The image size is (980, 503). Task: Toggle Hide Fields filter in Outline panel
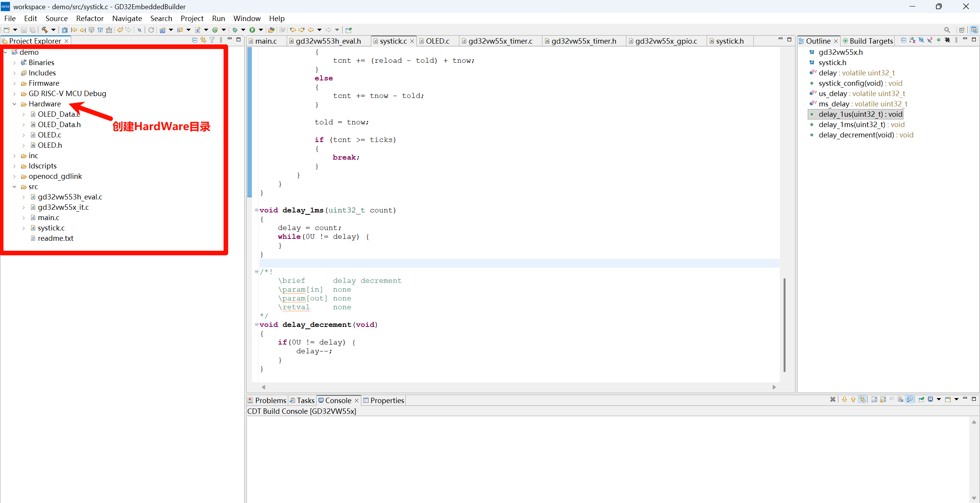(x=921, y=40)
